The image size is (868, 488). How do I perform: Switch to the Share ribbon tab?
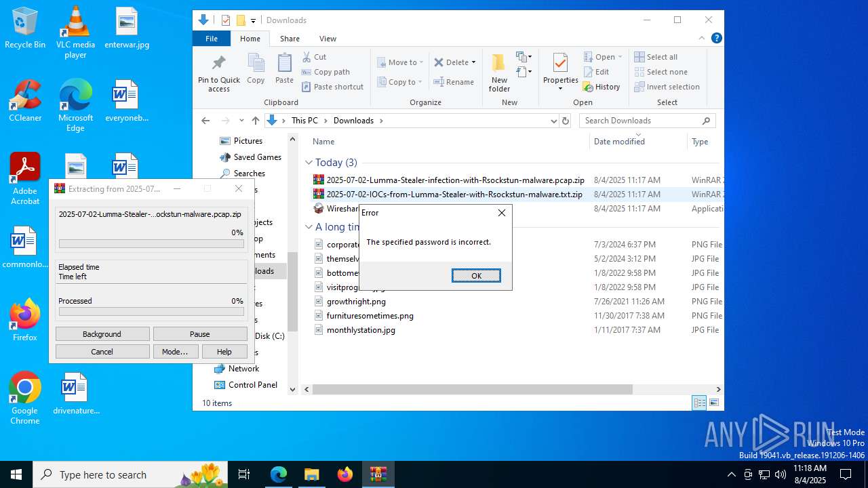tap(290, 39)
